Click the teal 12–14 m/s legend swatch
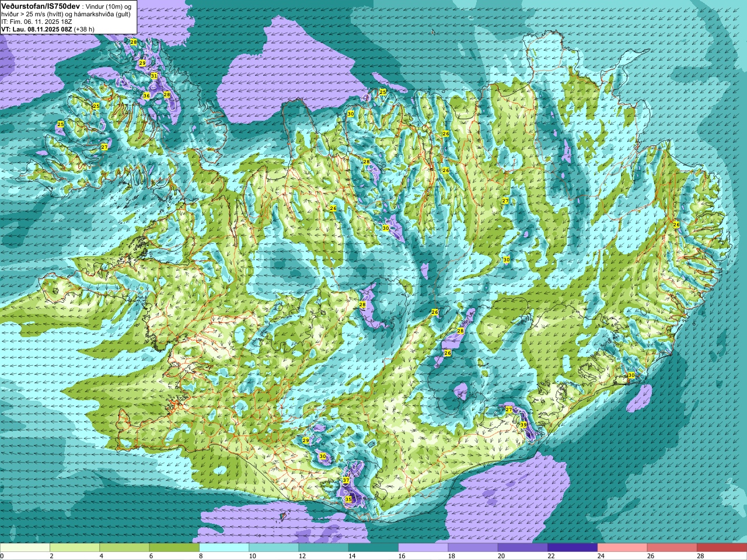747x560 pixels. click(324, 547)
